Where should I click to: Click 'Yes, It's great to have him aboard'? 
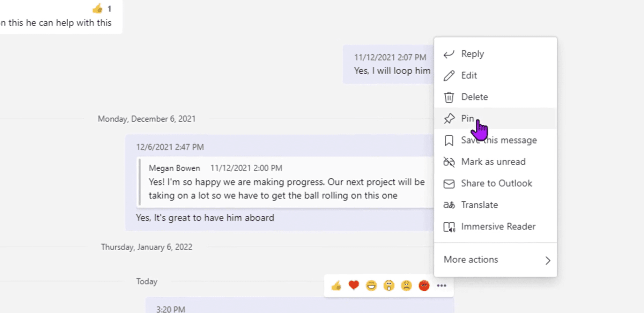pos(205,218)
